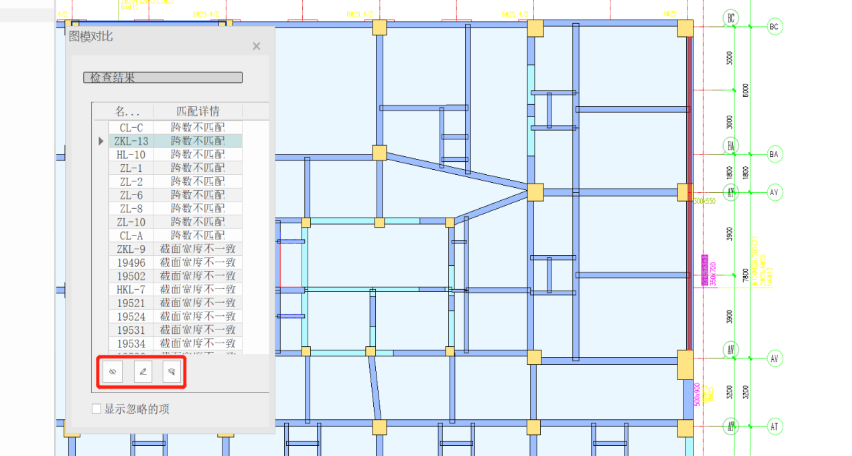
Task: Click the magenta 350x720 beam label
Action: [713, 274]
